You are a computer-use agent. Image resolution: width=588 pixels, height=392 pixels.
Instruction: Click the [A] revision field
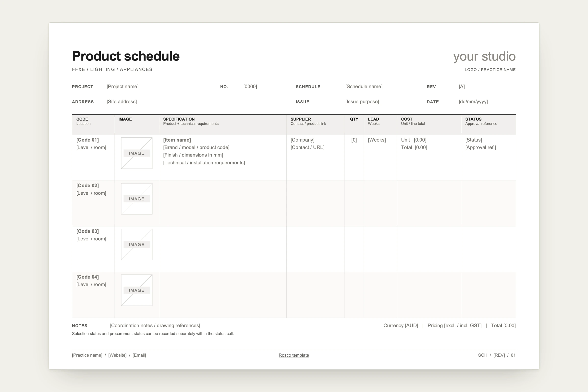[462, 86]
